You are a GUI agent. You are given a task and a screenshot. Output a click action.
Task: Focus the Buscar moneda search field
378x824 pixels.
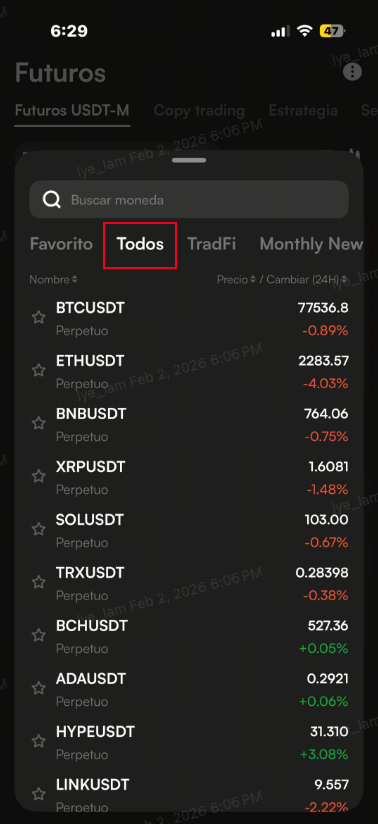[x=189, y=200]
